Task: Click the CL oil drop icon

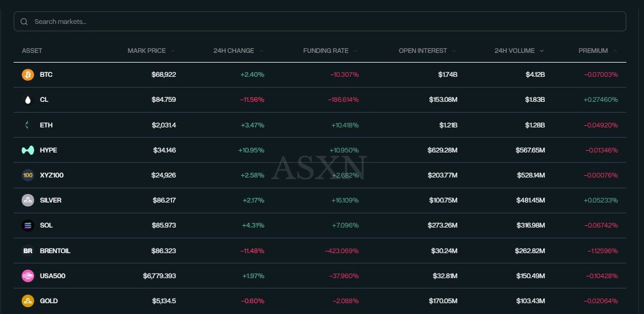Action: click(28, 100)
